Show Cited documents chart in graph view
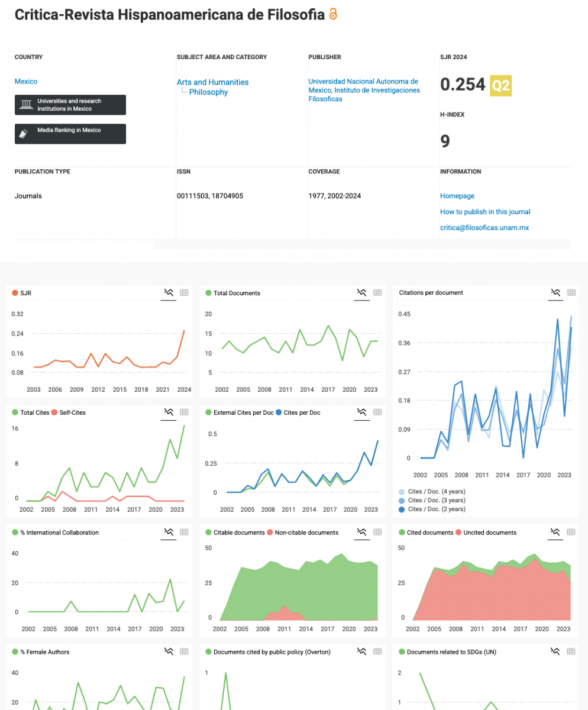This screenshot has width=588, height=710. coord(555,532)
